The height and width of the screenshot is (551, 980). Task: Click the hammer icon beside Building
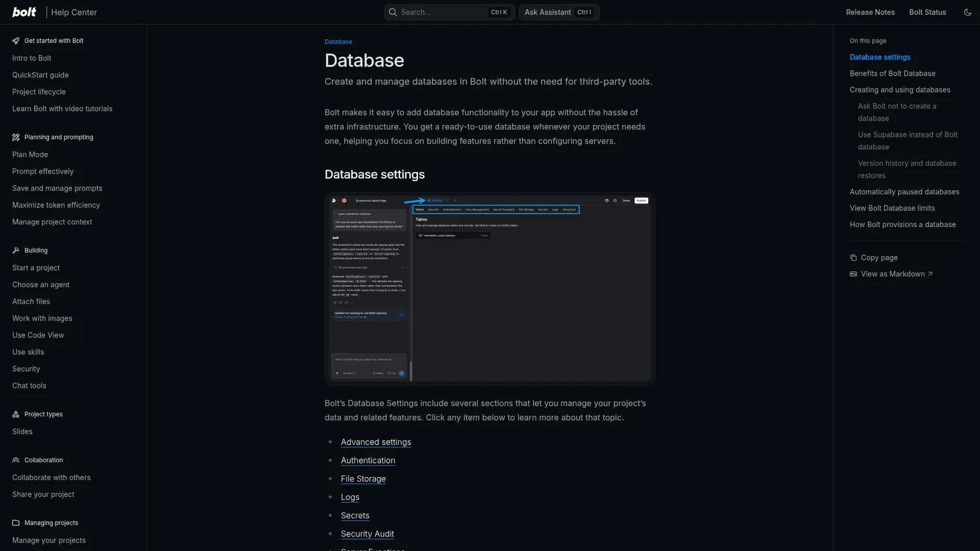[16, 251]
